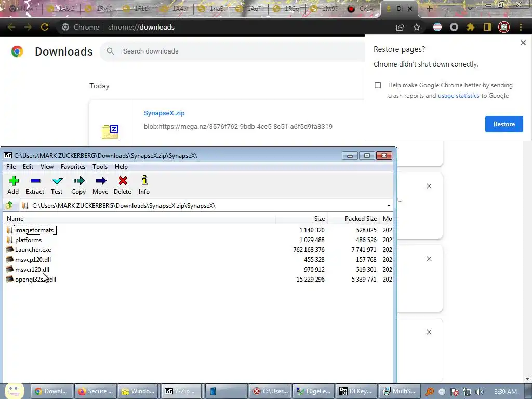Click the volume speaker tray icon
This screenshot has width=532, height=399.
[x=480, y=392]
